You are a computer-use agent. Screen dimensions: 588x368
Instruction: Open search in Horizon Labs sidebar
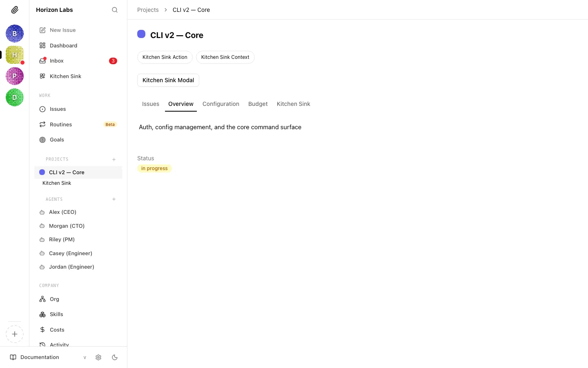[115, 10]
